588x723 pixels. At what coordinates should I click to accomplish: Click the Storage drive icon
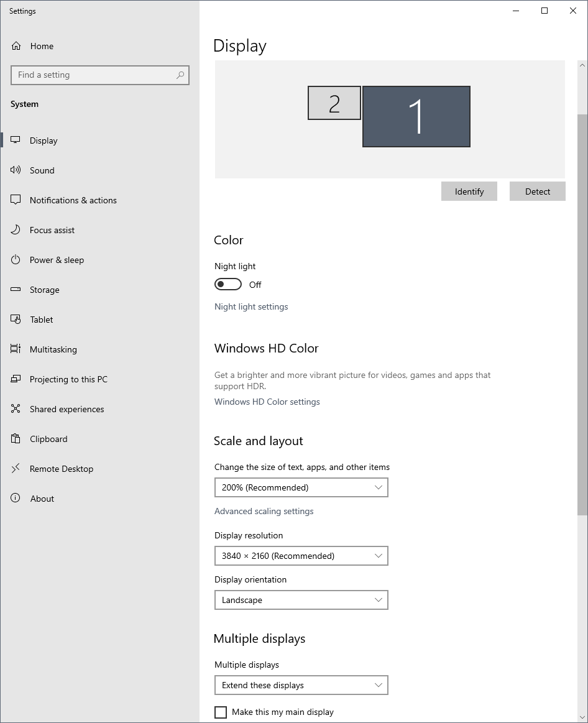[16, 290]
